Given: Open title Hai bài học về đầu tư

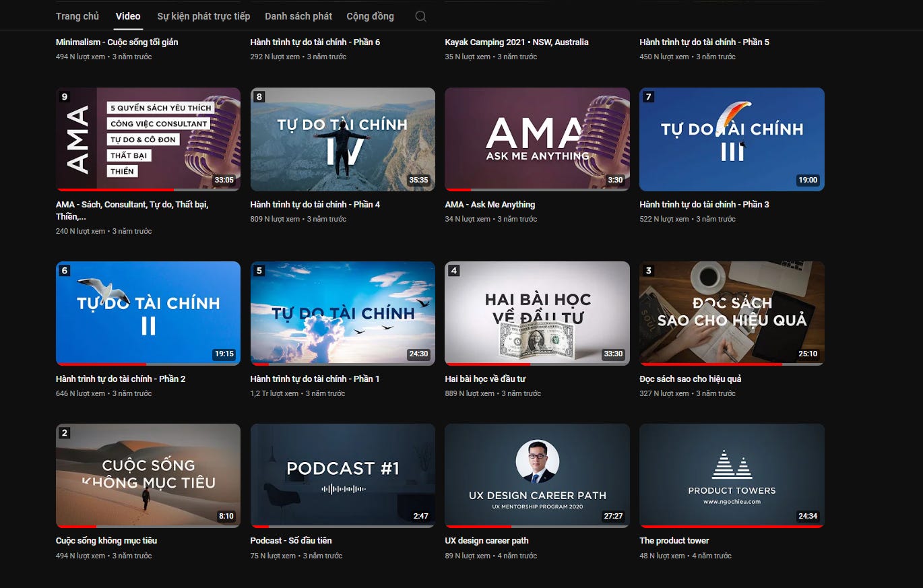Looking at the screenshot, I should point(485,379).
